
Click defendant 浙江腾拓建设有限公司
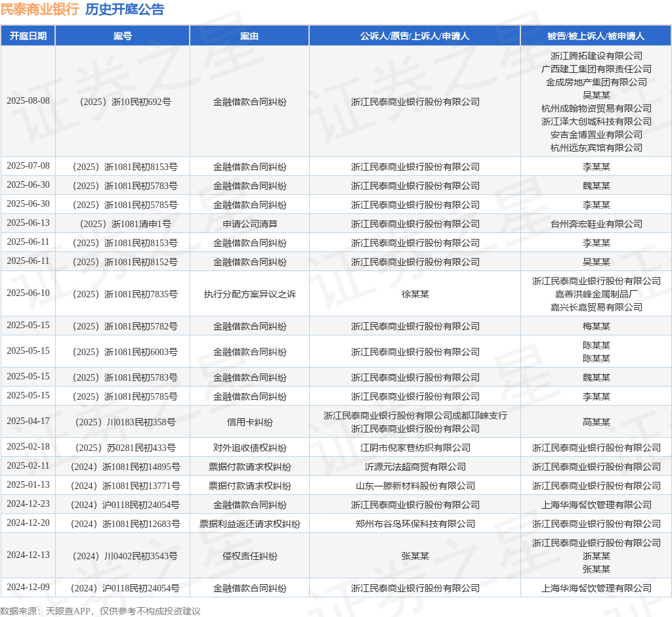click(x=596, y=56)
